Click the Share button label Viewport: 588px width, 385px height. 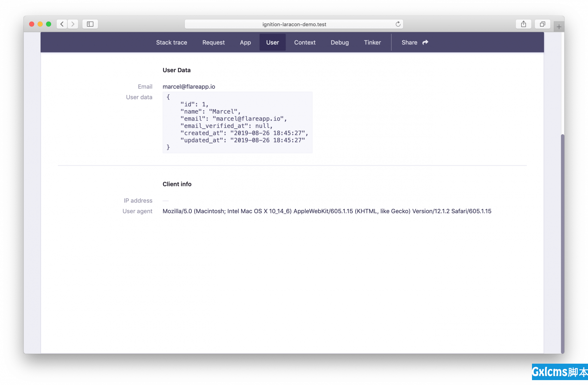point(409,42)
